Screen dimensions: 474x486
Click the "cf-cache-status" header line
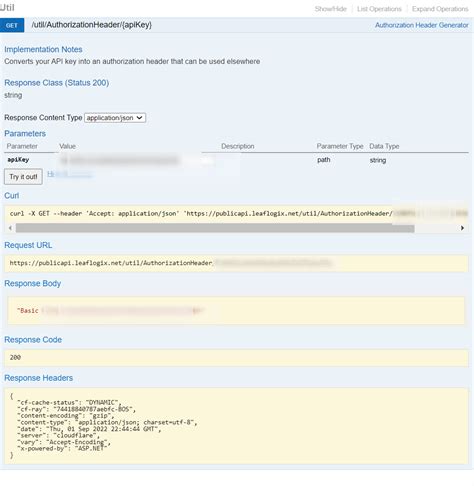tap(69, 403)
